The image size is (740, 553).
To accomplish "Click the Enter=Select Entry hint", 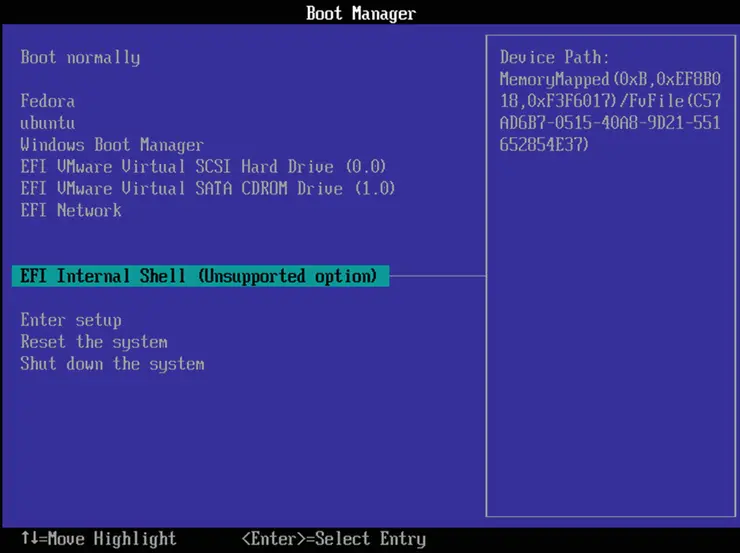I will 334,540.
